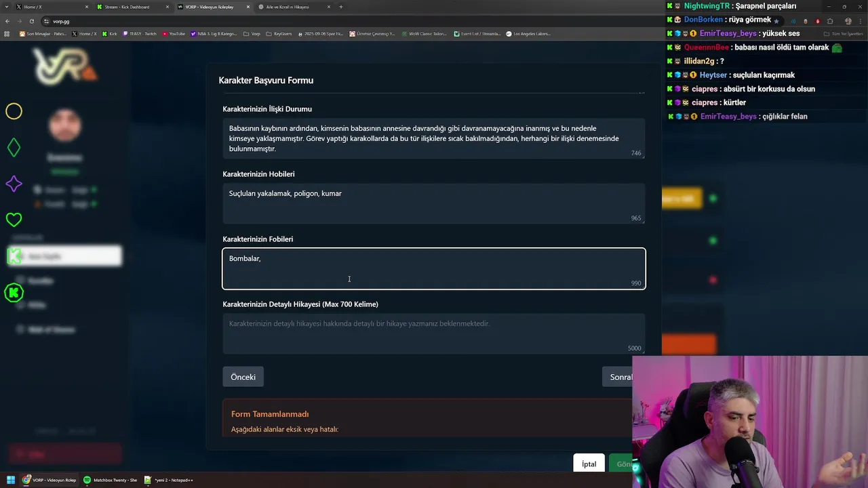Viewport: 868px width, 488px height.
Task: Go forward in browser history
Action: [21, 21]
